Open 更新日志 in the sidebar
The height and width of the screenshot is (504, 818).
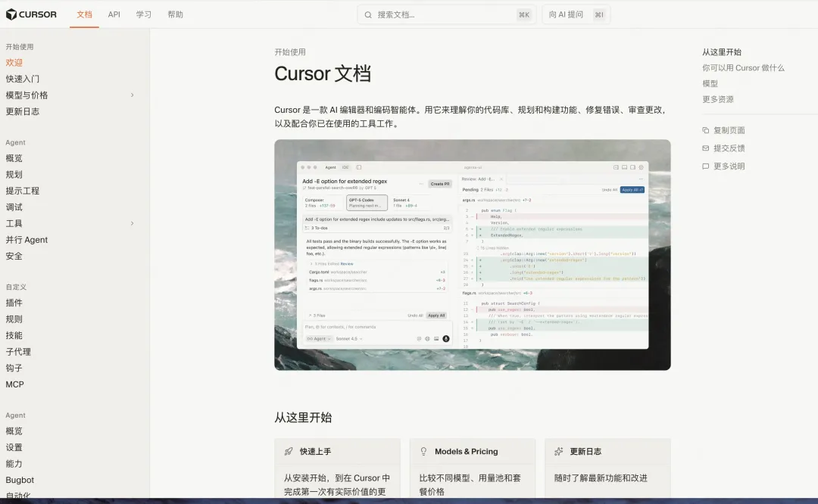(23, 111)
